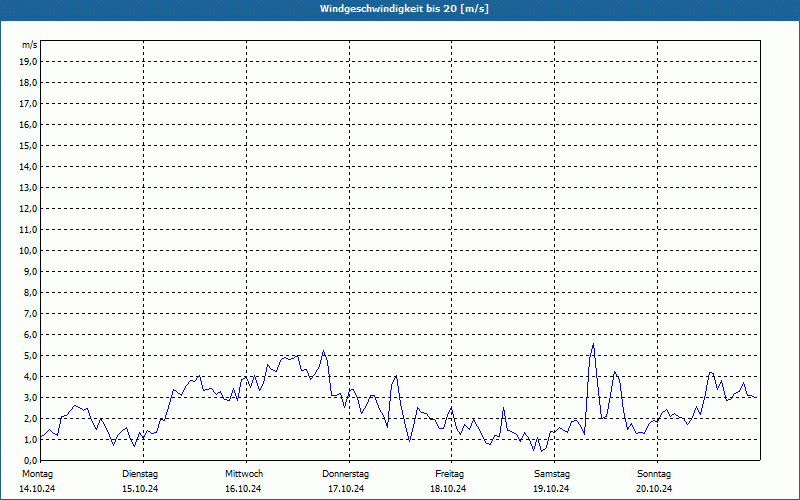Viewport: 800px width, 500px height.
Task: Click the 'Donnerstag' day label
Action: [x=345, y=474]
